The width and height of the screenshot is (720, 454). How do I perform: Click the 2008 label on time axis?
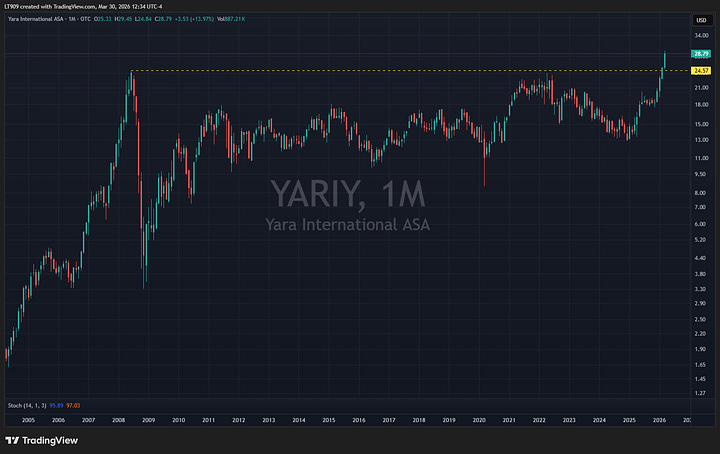tap(118, 420)
